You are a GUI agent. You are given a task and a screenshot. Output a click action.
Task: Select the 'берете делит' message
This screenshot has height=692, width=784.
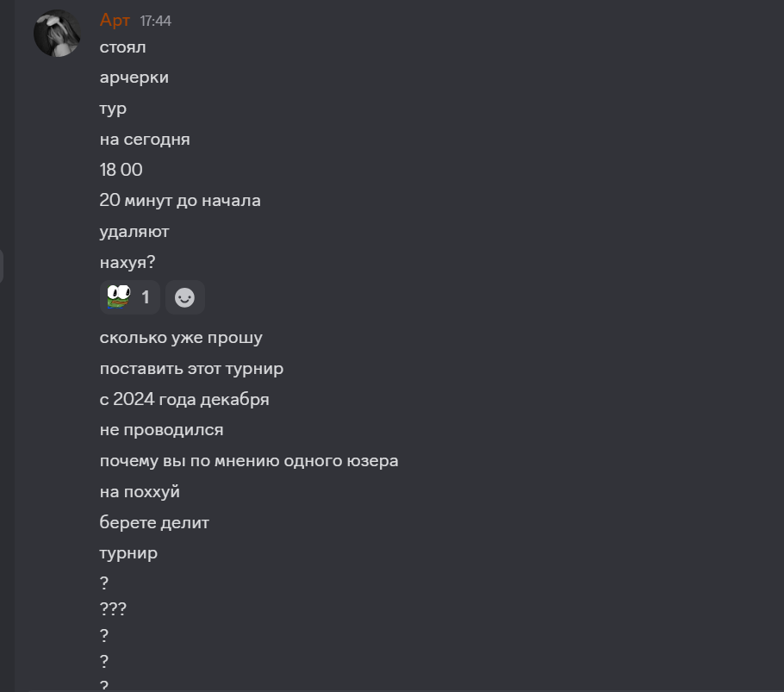tap(154, 523)
